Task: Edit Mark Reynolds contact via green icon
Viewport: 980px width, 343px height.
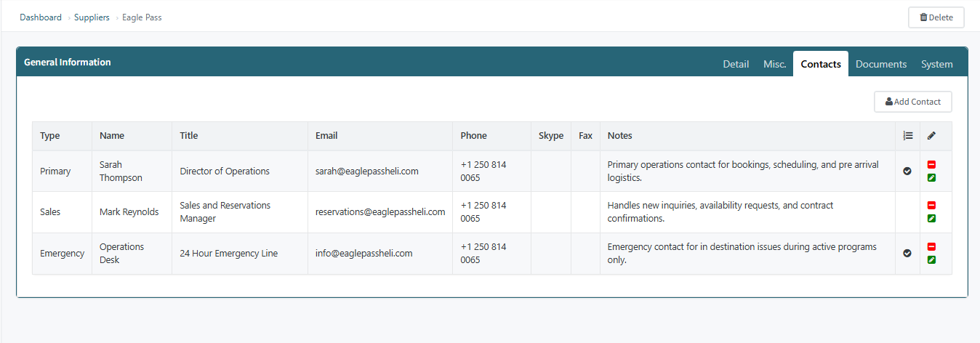Action: 932,218
